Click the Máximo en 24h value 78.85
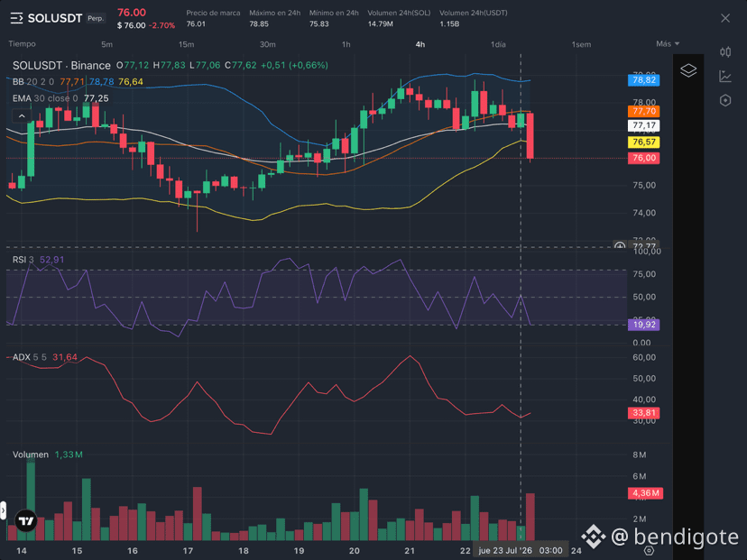 point(259,23)
